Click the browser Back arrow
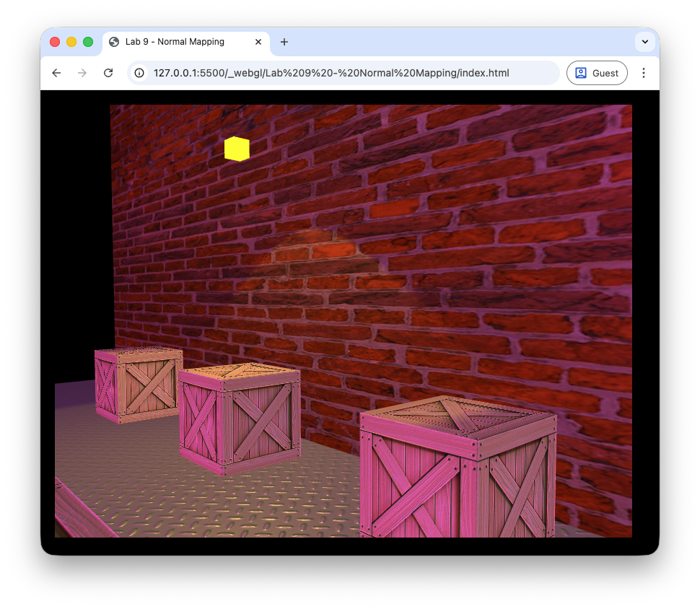The height and width of the screenshot is (609, 700). click(x=56, y=73)
